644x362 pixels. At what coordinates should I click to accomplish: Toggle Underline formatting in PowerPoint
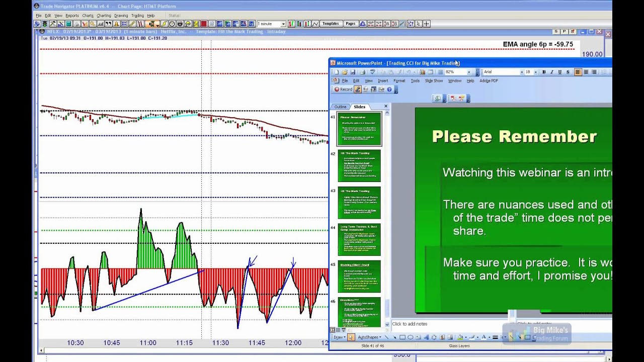(x=560, y=72)
